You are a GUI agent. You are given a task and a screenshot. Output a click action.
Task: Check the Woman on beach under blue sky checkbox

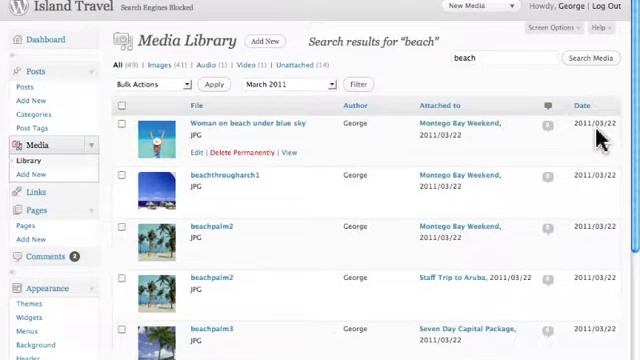click(x=122, y=124)
